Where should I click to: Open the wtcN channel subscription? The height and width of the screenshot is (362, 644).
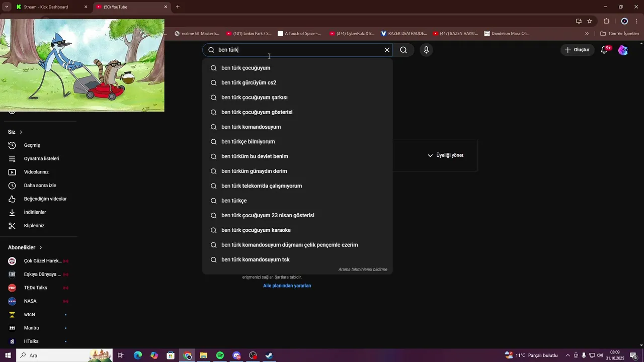[38, 315]
